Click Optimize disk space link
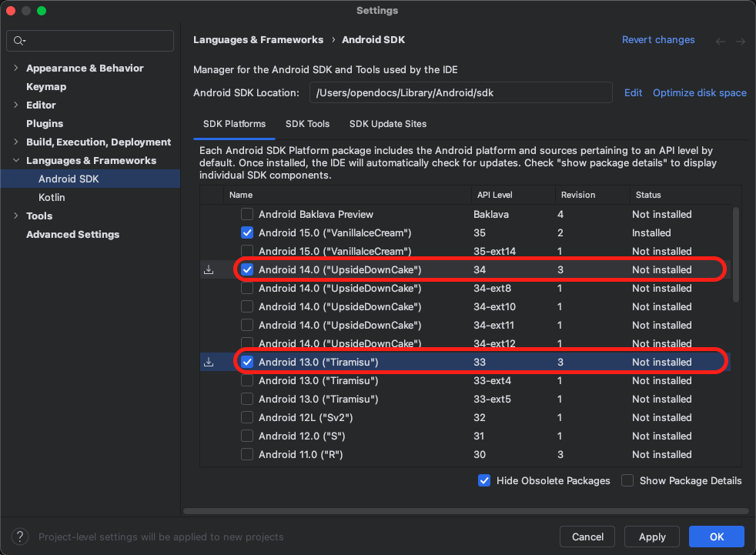Viewport: 756px width, 555px height. click(x=700, y=92)
